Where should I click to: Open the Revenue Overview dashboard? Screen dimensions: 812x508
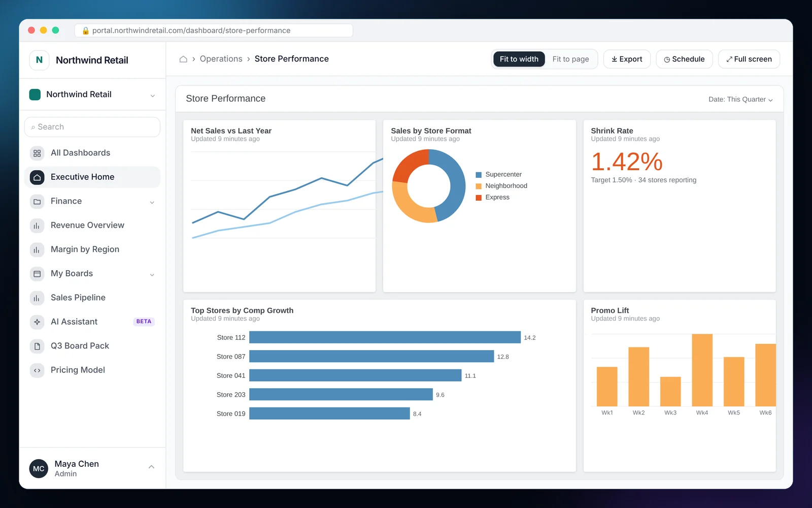coord(92,226)
